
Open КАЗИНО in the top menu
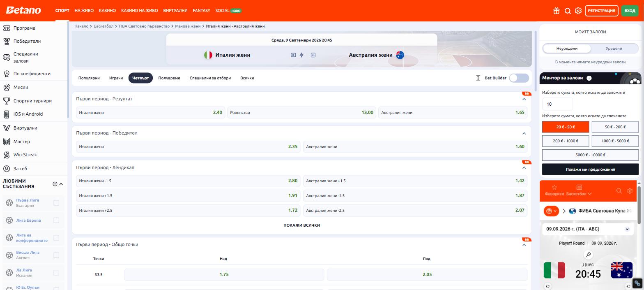107,10
